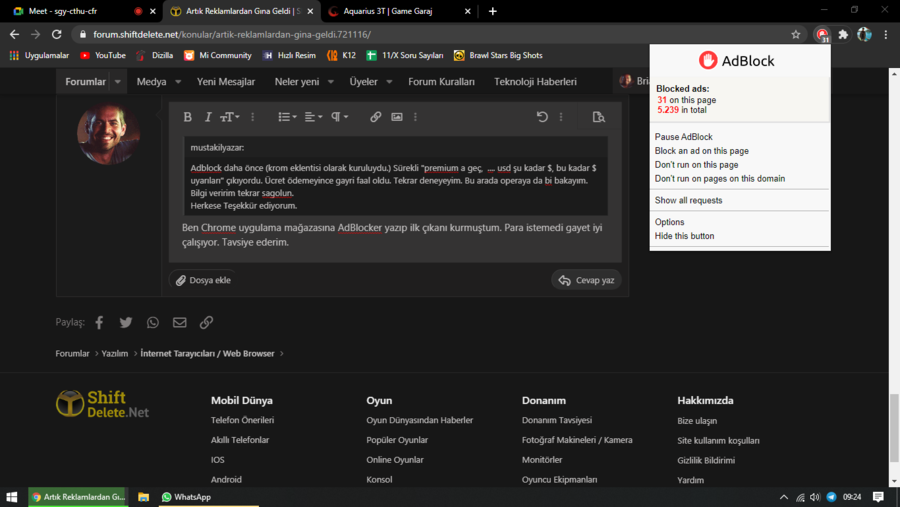Click the insert link icon in editor
Image resolution: width=900 pixels, height=507 pixels.
point(376,117)
